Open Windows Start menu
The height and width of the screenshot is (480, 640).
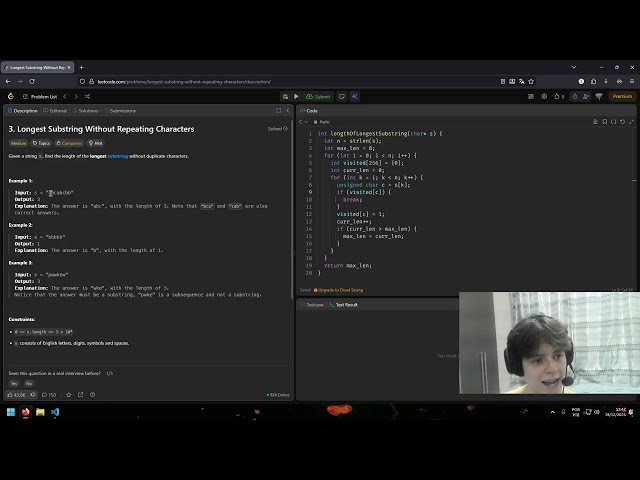click(11, 412)
